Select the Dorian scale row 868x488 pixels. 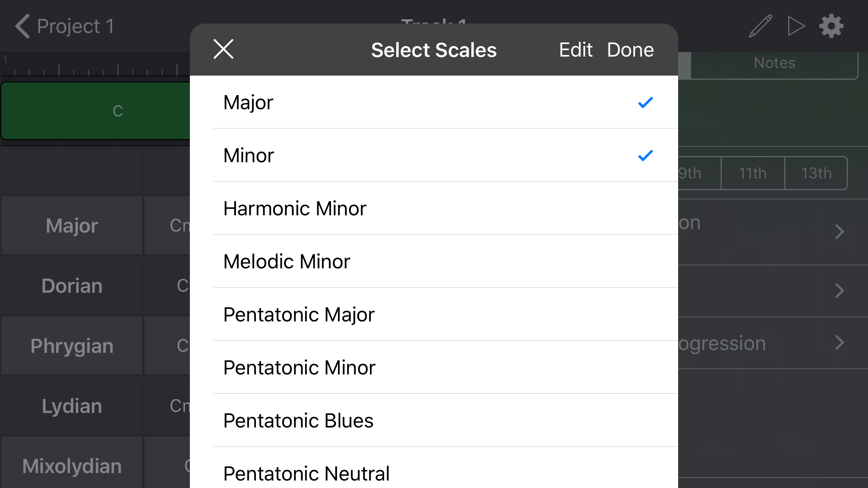[72, 286]
